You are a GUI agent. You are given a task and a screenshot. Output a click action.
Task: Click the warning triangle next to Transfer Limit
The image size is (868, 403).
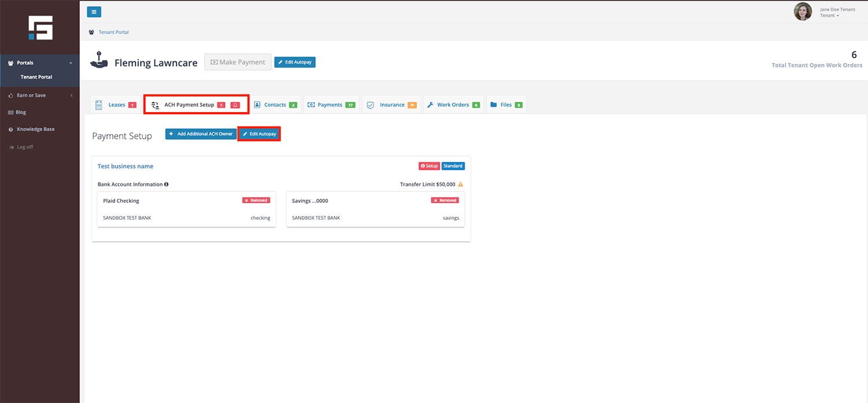[461, 184]
